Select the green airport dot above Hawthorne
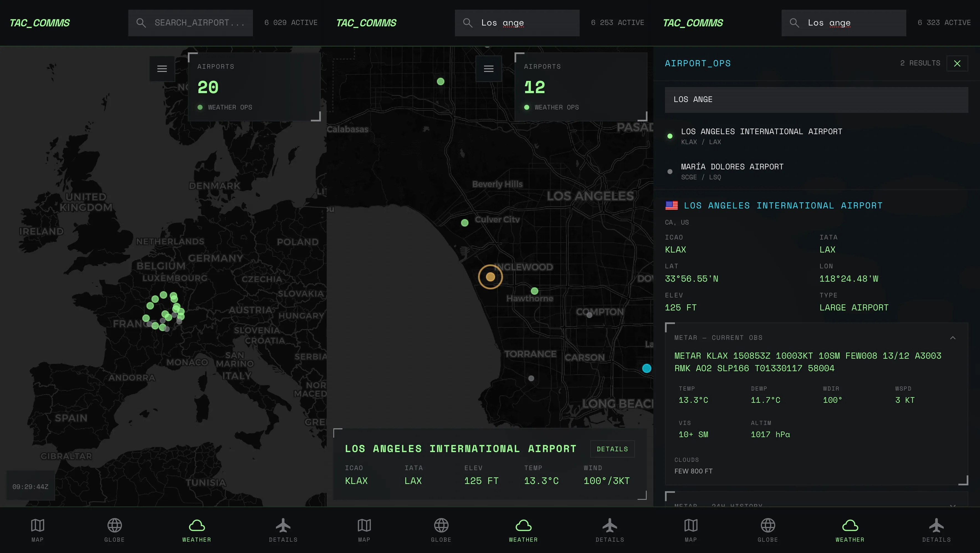Viewport: 980px width, 553px height. [534, 291]
